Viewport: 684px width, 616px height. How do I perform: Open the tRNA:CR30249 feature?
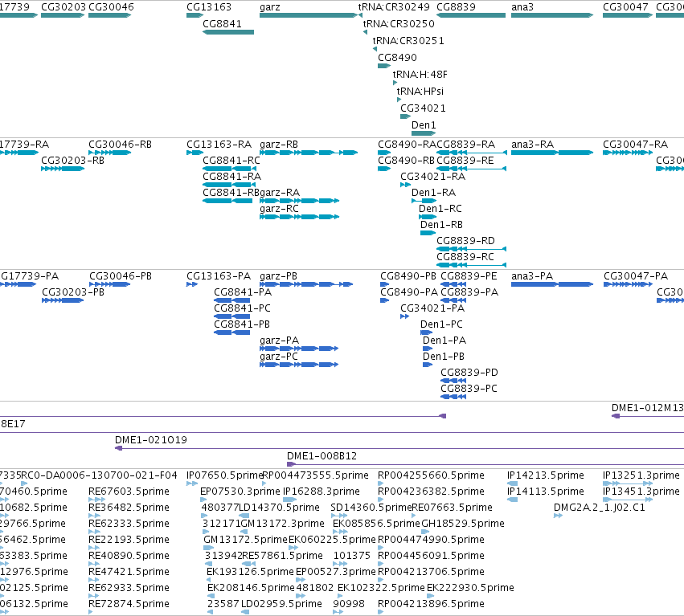(x=360, y=15)
